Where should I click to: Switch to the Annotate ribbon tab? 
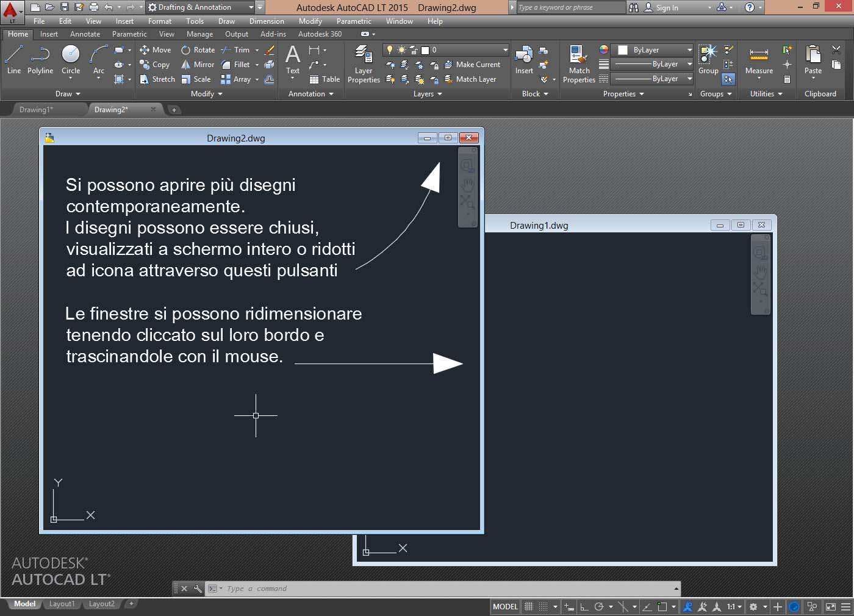pyautogui.click(x=85, y=34)
